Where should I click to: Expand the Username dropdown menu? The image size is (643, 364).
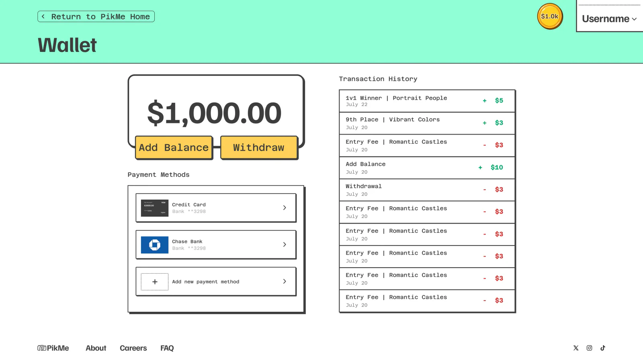click(x=609, y=19)
